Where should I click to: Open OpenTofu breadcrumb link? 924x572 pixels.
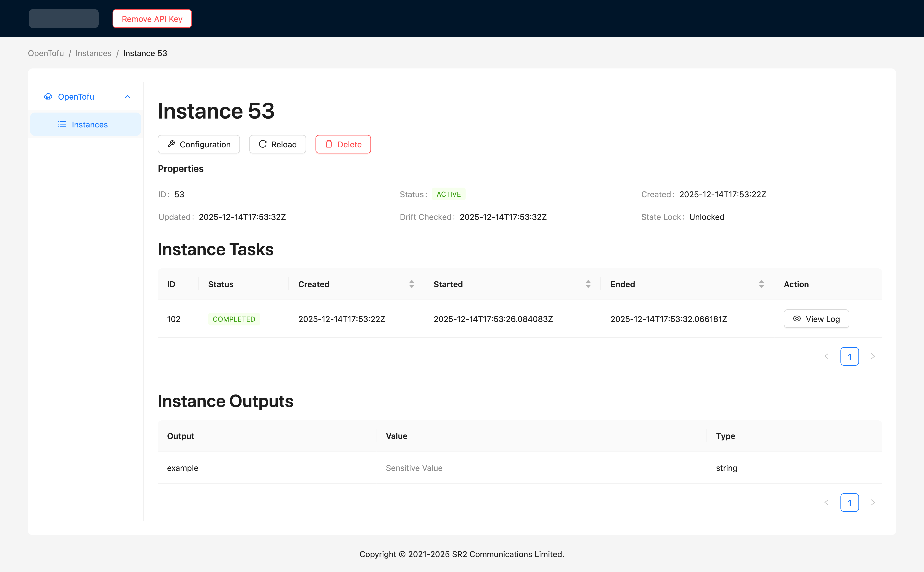point(46,53)
